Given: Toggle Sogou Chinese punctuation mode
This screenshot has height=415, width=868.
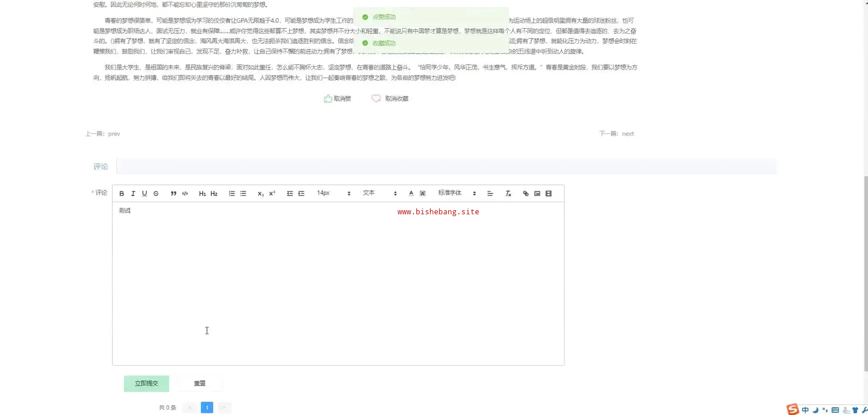Looking at the screenshot, I should coord(825,410).
